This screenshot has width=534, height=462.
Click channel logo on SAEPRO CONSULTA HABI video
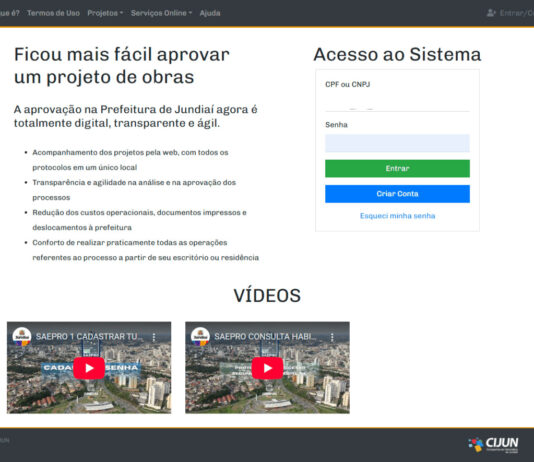pos(200,337)
